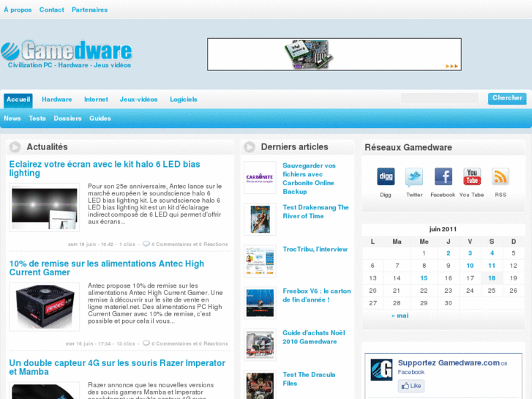Image resolution: width=532 pixels, height=399 pixels.
Task: Select the Internet tab
Action: coord(96,100)
